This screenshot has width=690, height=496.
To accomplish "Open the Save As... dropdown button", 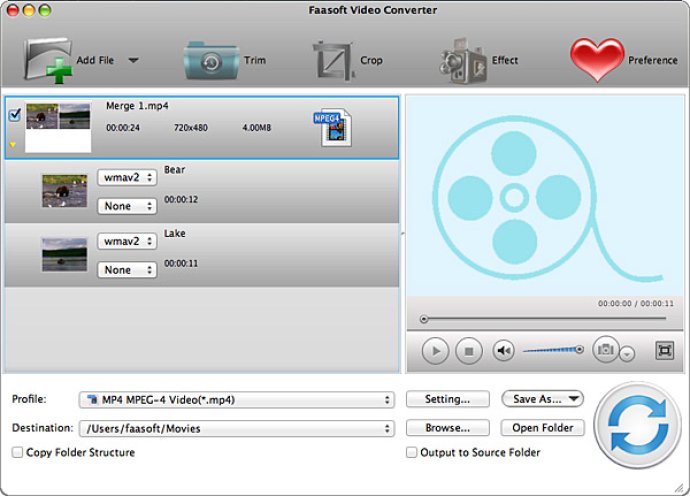I will (543, 399).
